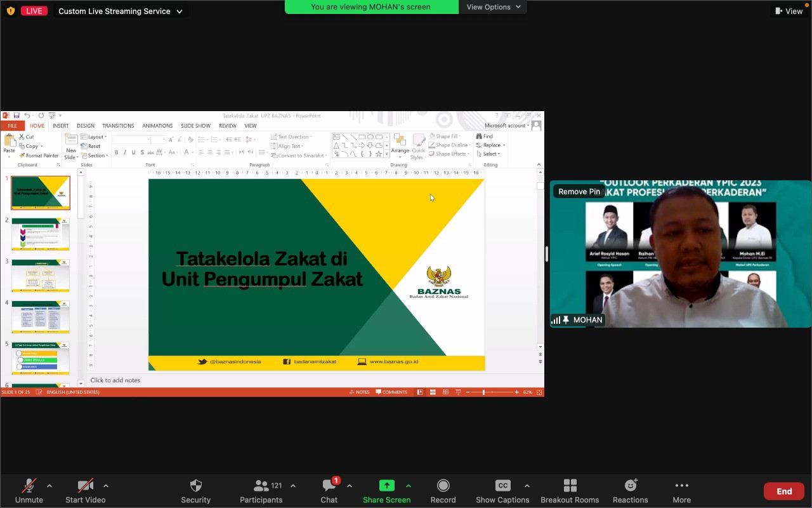Screen dimensions: 812x508
Task: Click Remove Pin on MOHAN's video
Action: click(x=579, y=192)
